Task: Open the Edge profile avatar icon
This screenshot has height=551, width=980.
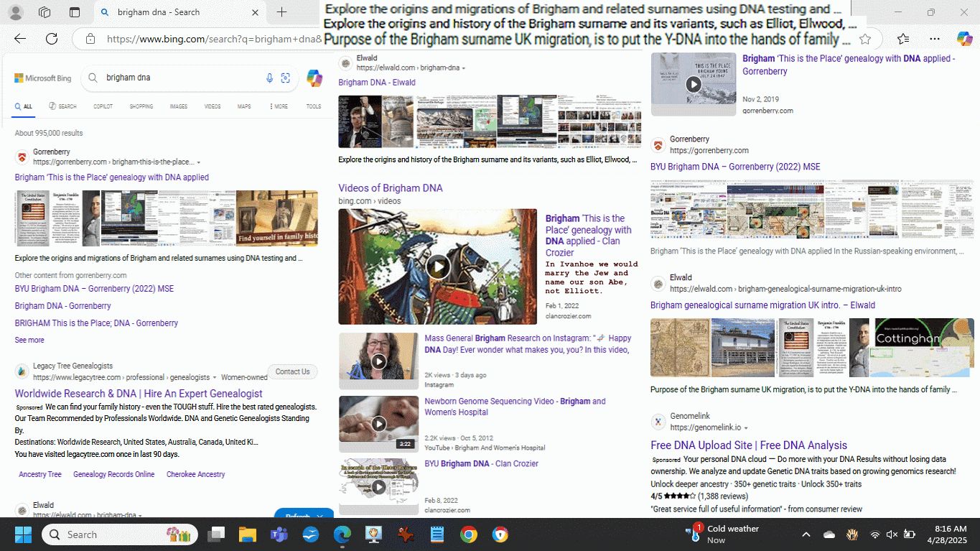Action: pos(15,12)
